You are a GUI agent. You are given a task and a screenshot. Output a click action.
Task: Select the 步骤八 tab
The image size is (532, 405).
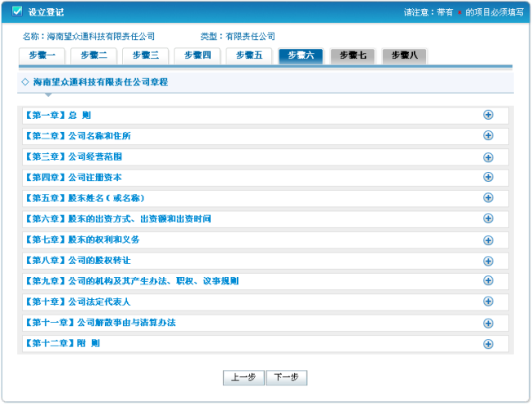pyautogui.click(x=404, y=55)
